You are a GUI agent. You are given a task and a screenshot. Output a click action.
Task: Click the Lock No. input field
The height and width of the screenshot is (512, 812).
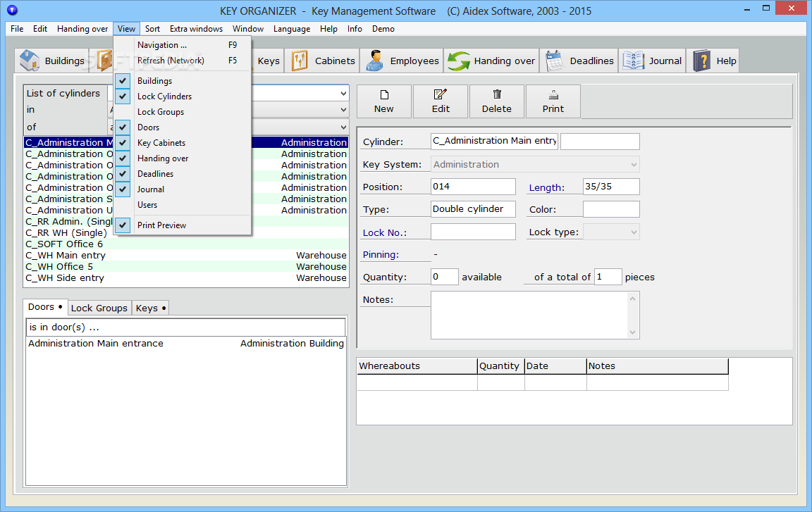tap(473, 232)
